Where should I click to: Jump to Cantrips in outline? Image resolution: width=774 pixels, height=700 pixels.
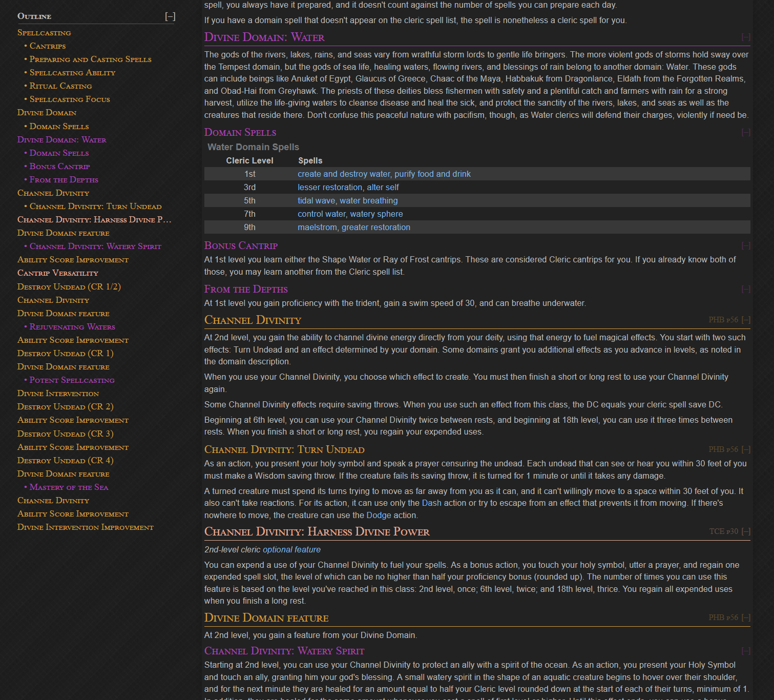tap(48, 46)
